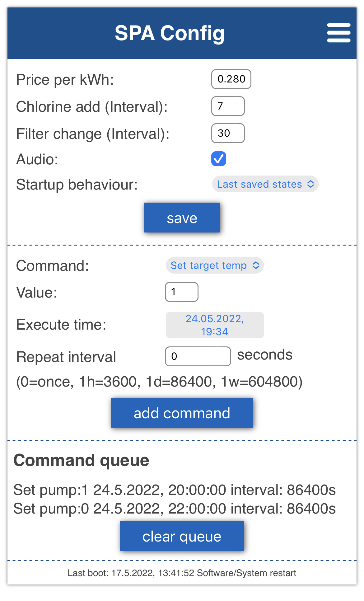This screenshot has height=601, width=364.
Task: Click the 'Execute time:' label
Action: pyautogui.click(x=61, y=325)
